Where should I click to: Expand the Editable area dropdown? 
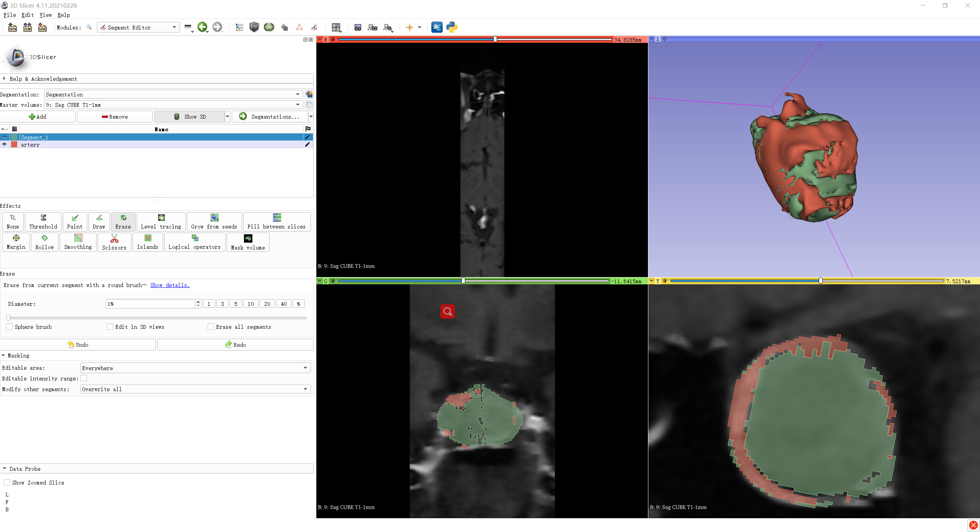[195, 368]
